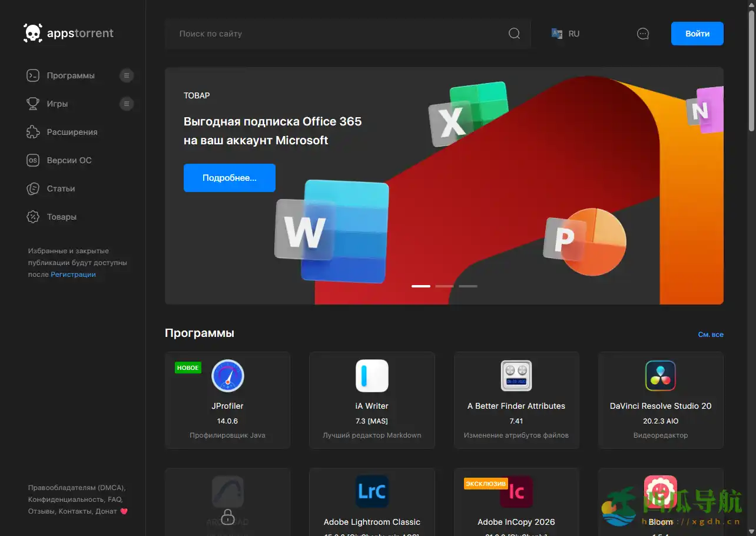Expand the Игры submenu via its badge
Image resolution: width=756 pixels, height=536 pixels.
[127, 104]
